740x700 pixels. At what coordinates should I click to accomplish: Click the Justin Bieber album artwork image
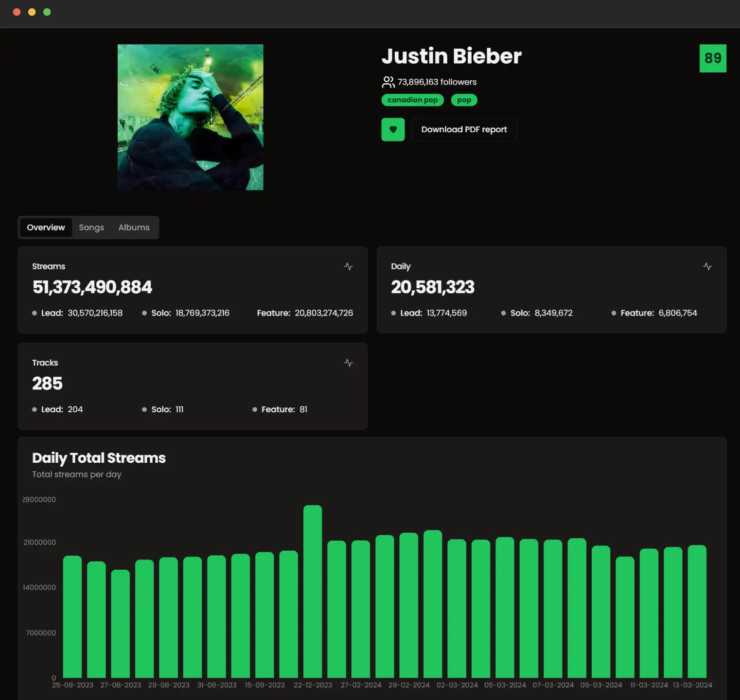pyautogui.click(x=191, y=117)
